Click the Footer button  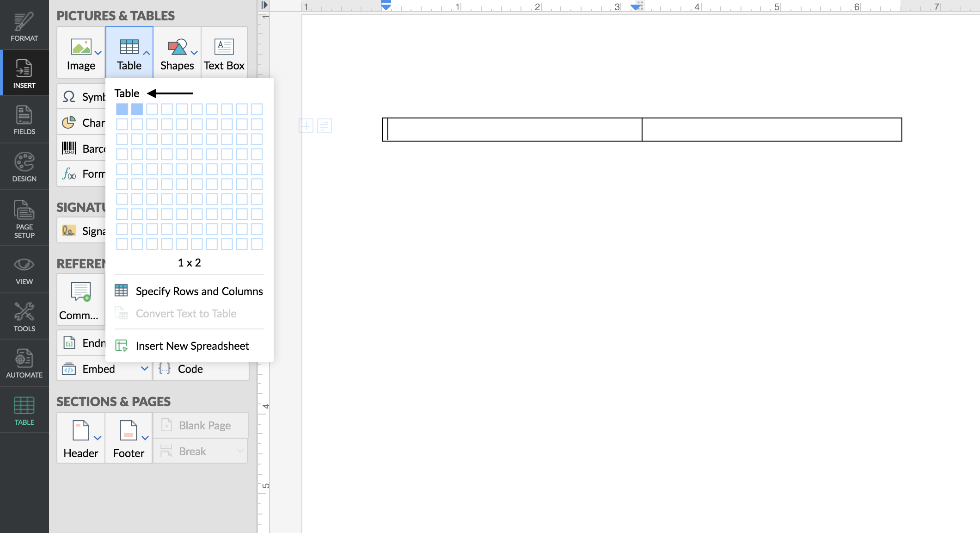(129, 438)
